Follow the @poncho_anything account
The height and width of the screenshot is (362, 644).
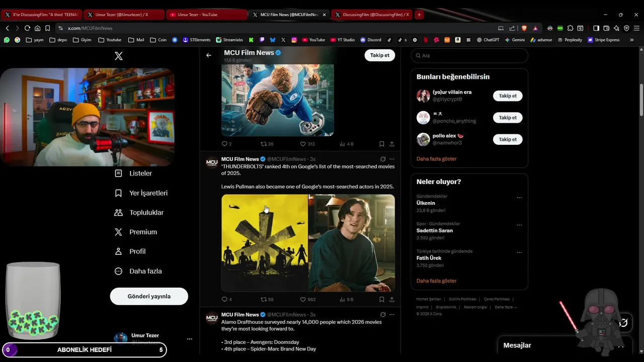(x=508, y=118)
